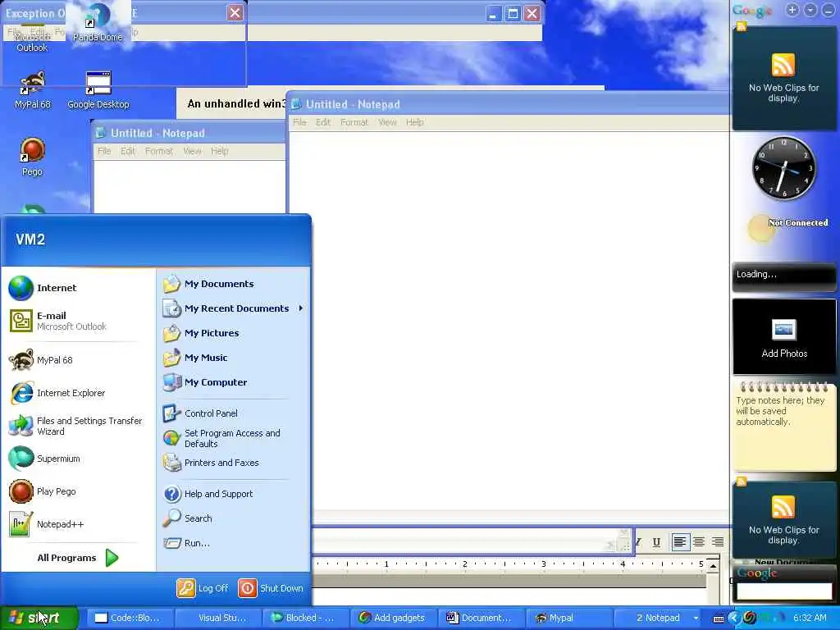Click the Log Off button
The width and height of the screenshot is (840, 630).
203,588
